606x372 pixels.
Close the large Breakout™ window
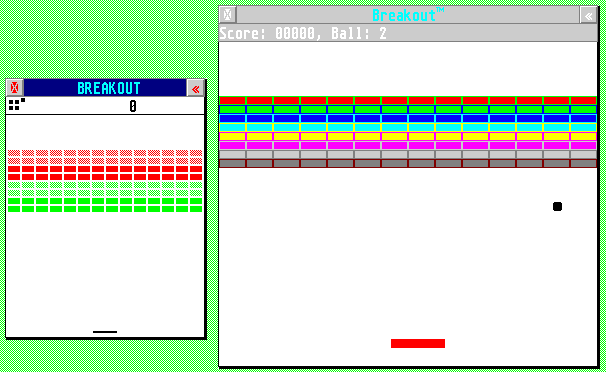point(228,15)
